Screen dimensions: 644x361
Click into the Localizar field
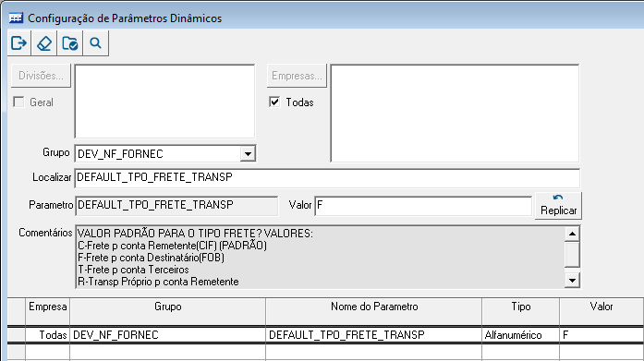[x=327, y=177]
